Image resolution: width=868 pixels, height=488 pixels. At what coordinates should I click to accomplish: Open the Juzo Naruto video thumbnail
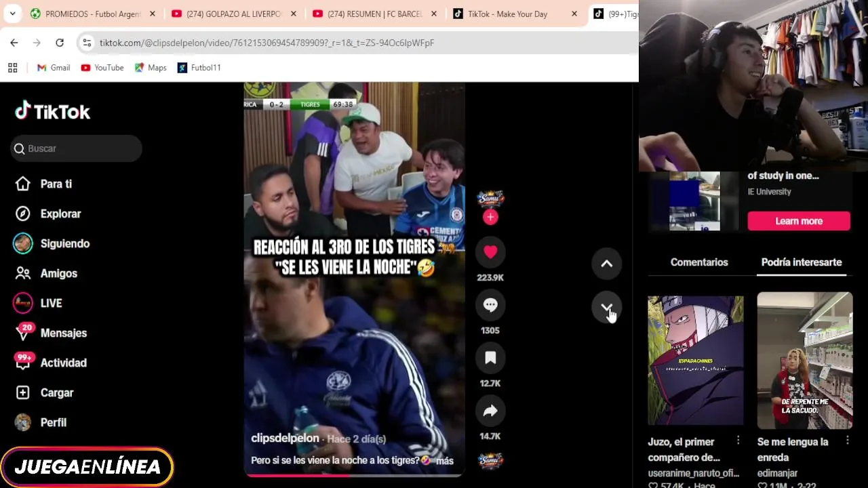click(x=695, y=360)
